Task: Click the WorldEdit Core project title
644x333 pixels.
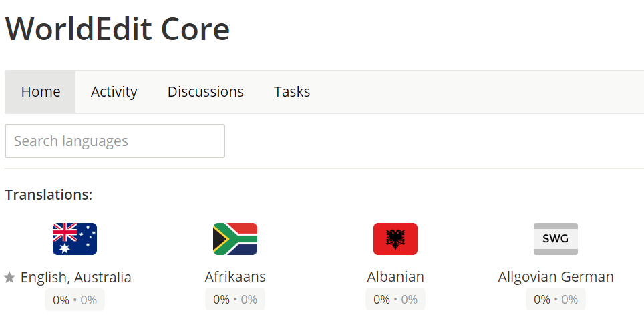Action: pyautogui.click(x=118, y=29)
